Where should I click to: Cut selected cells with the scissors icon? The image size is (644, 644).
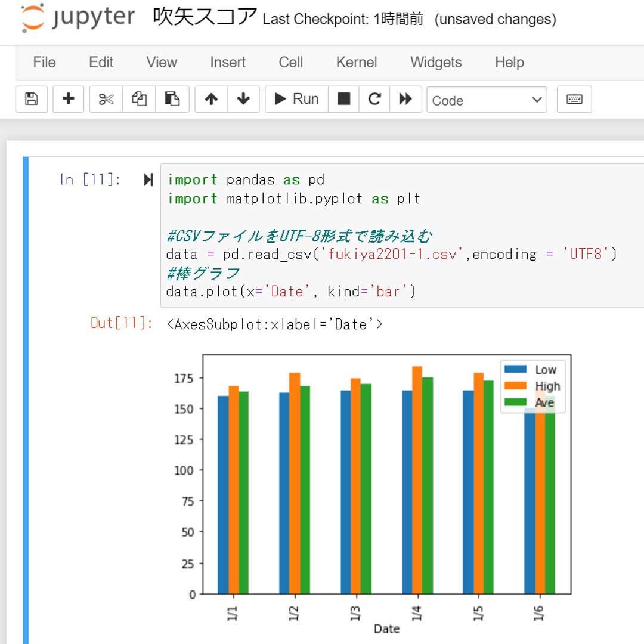(106, 99)
